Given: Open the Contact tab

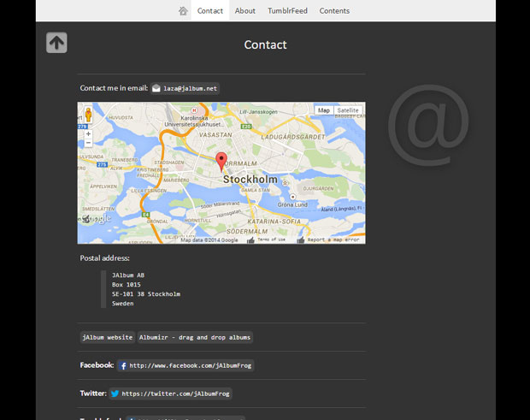Looking at the screenshot, I should coord(210,11).
